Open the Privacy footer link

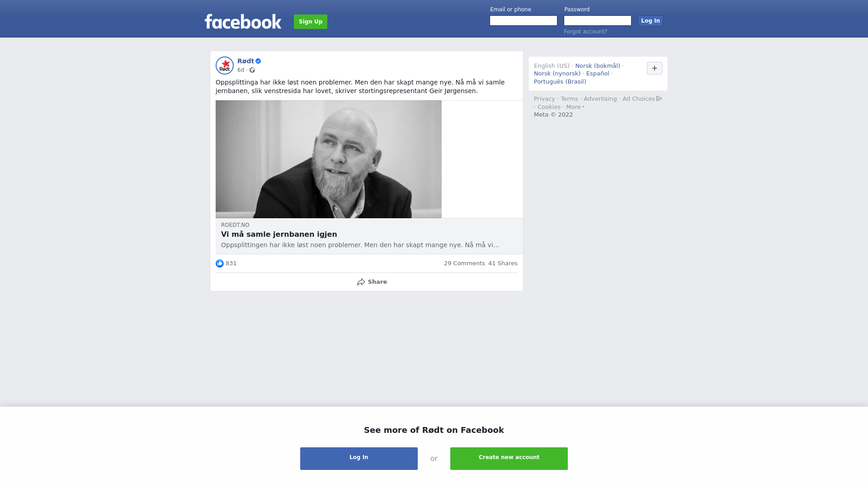[x=544, y=99]
